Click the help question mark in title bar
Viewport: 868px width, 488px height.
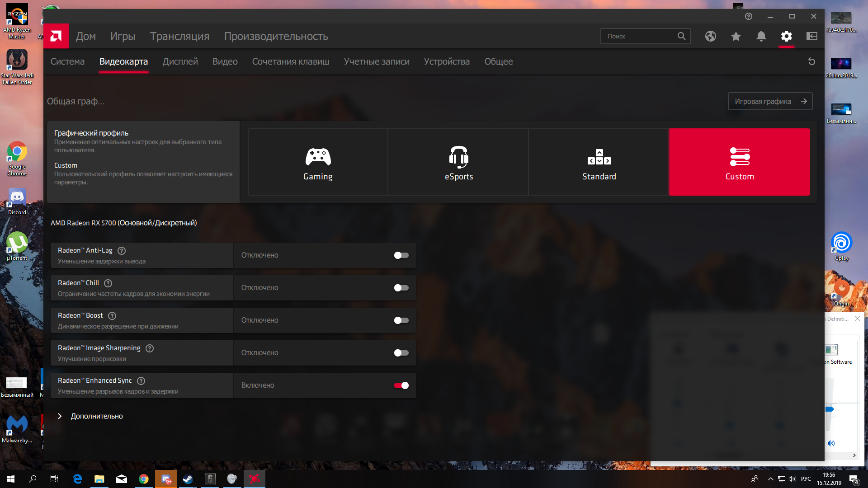pos(749,16)
